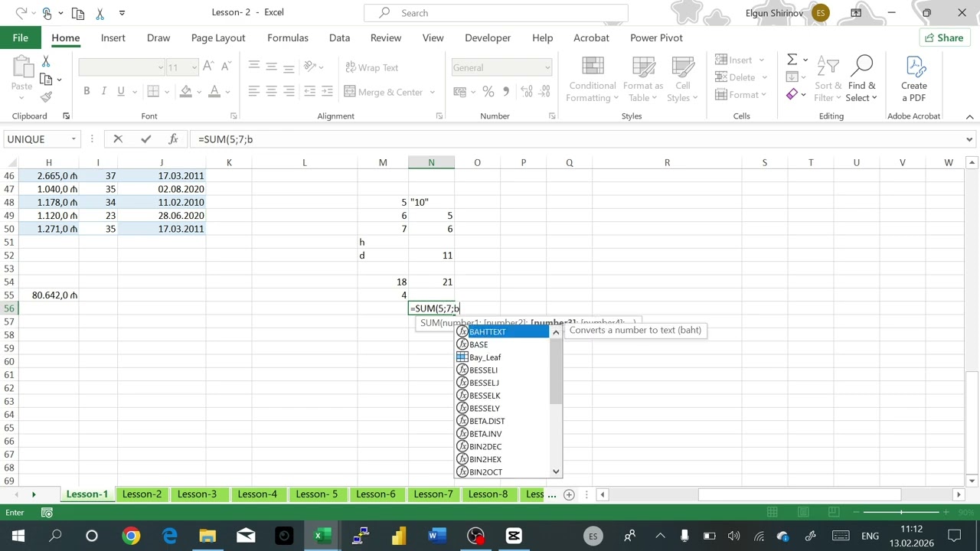Select cell with value 80.642,0
The width and height of the screenshot is (980, 551).
49,295
